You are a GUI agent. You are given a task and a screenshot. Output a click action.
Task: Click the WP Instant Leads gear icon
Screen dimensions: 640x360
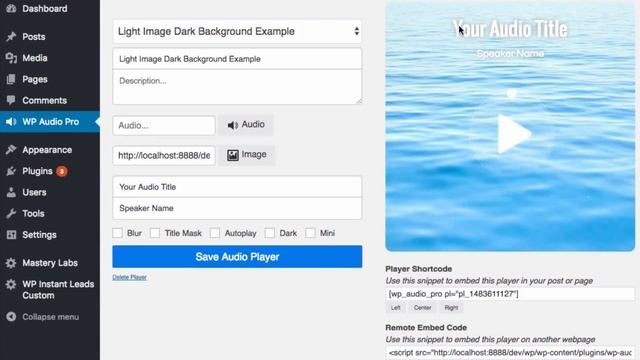(11, 284)
